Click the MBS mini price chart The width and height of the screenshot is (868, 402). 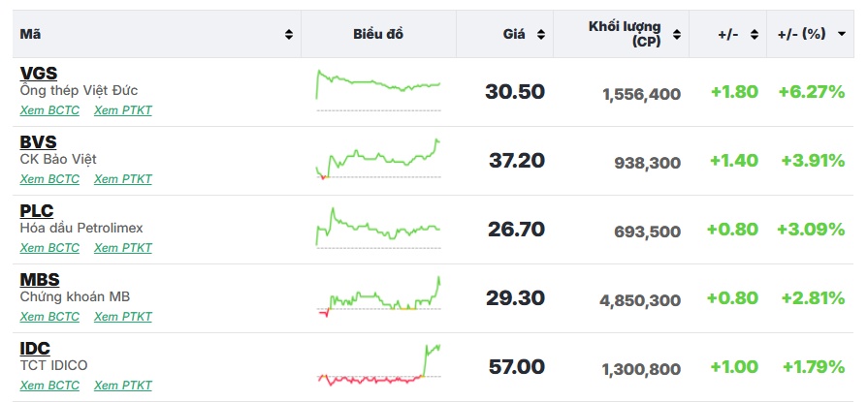tap(378, 295)
